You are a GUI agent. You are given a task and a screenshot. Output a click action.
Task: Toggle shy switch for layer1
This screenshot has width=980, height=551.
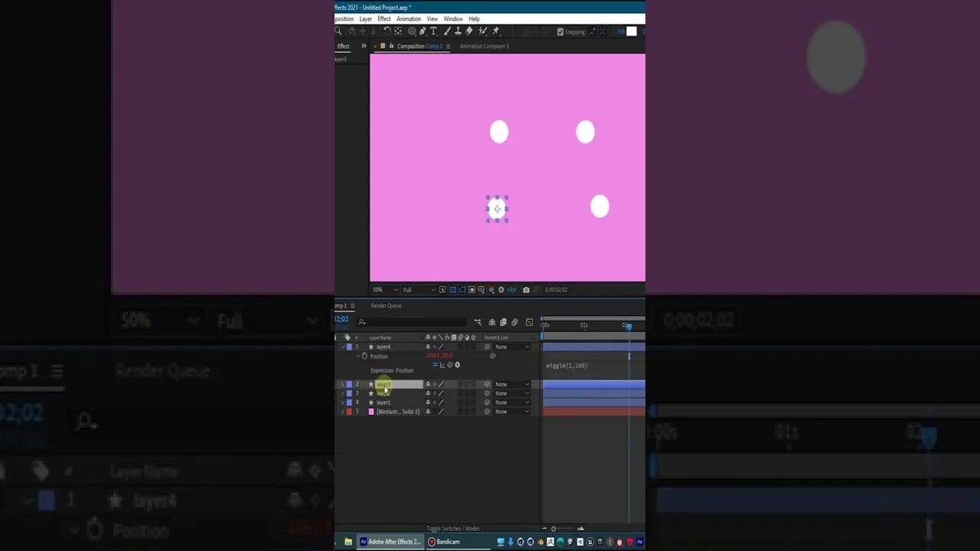point(428,403)
